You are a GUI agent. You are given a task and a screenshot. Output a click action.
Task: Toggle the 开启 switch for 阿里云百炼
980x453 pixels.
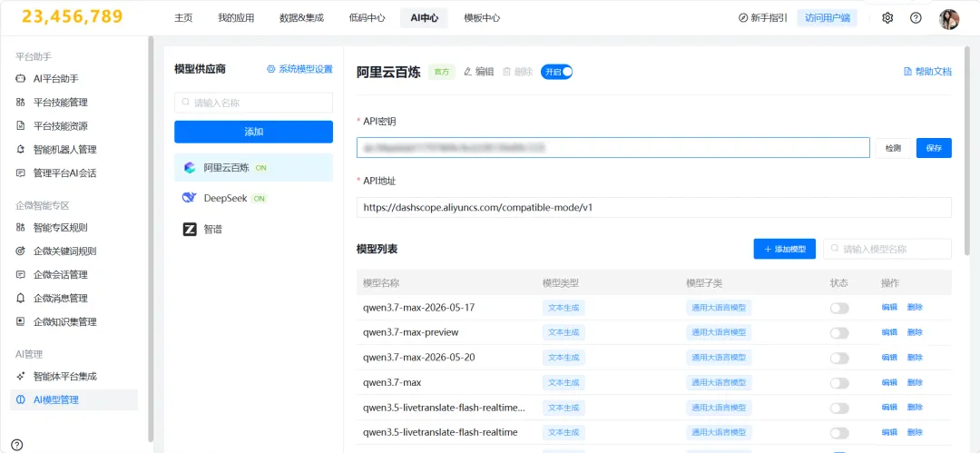tap(557, 72)
